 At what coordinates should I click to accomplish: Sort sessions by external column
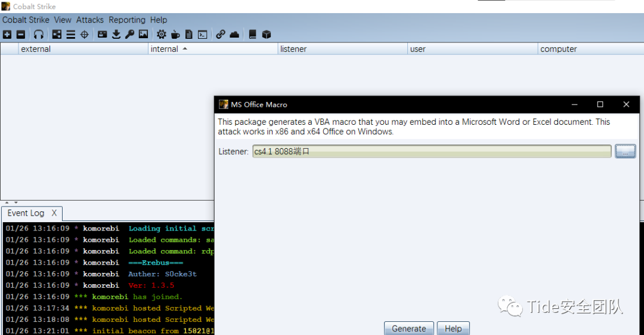[x=83, y=49]
